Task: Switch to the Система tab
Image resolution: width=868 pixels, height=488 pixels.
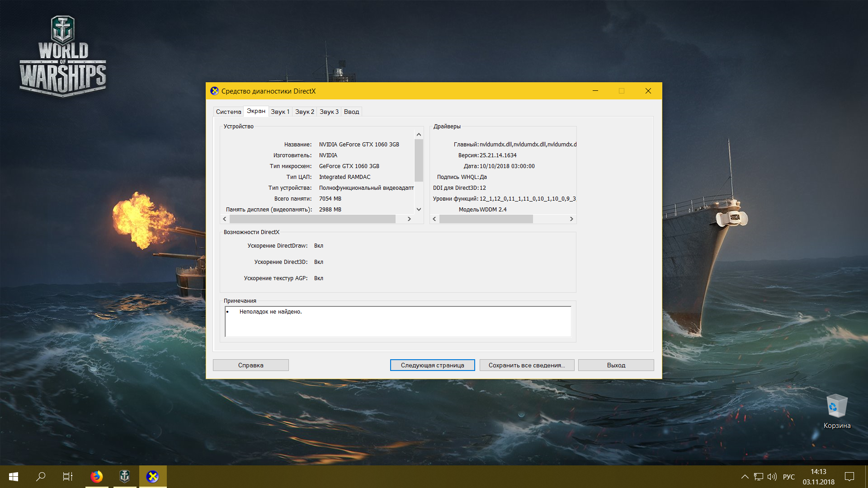Action: [228, 112]
